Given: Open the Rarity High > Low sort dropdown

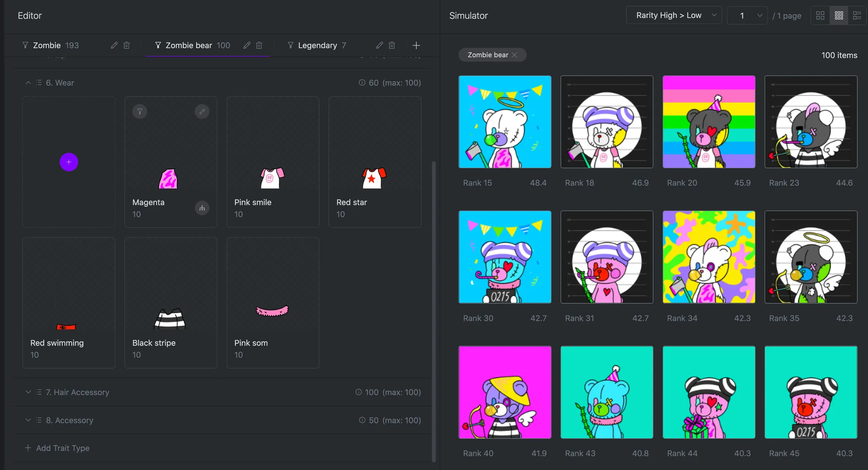Looking at the screenshot, I should coord(674,16).
